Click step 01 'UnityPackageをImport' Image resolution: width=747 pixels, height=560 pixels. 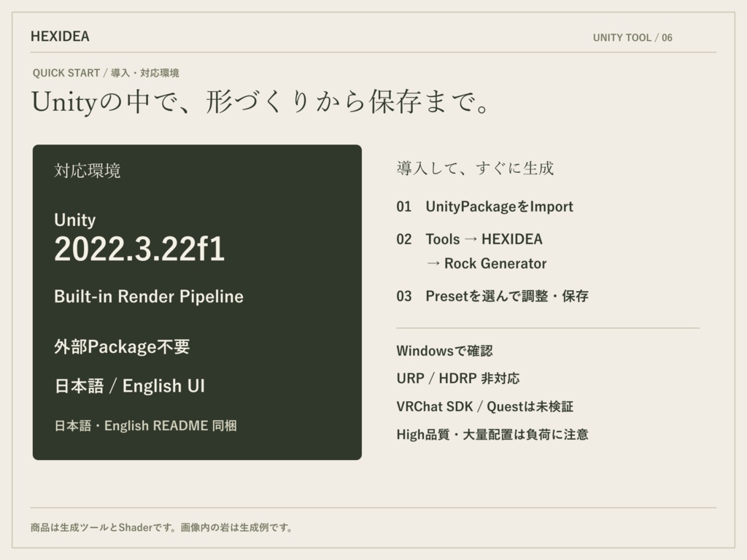pyautogui.click(x=484, y=206)
